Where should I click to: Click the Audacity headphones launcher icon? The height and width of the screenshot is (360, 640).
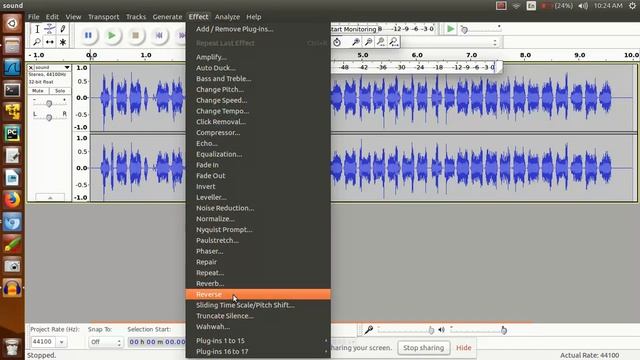(12, 288)
